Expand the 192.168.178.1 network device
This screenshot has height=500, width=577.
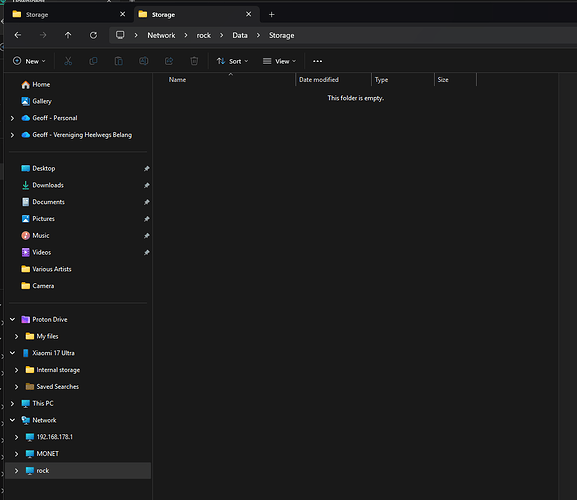(x=16, y=437)
